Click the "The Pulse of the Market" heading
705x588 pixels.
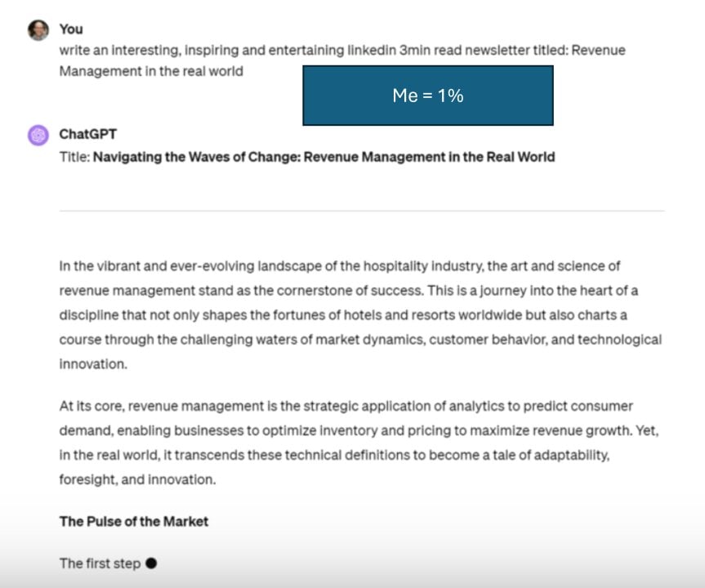click(133, 521)
